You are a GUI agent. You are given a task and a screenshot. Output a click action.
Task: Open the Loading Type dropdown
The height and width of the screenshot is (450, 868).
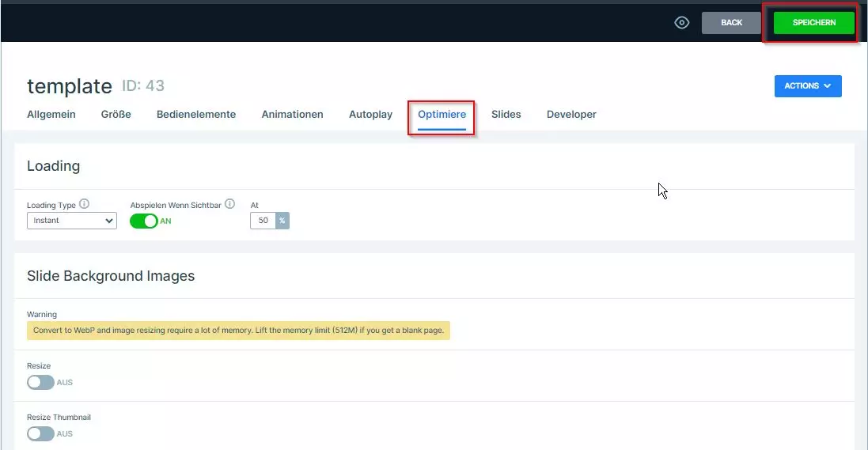point(72,221)
